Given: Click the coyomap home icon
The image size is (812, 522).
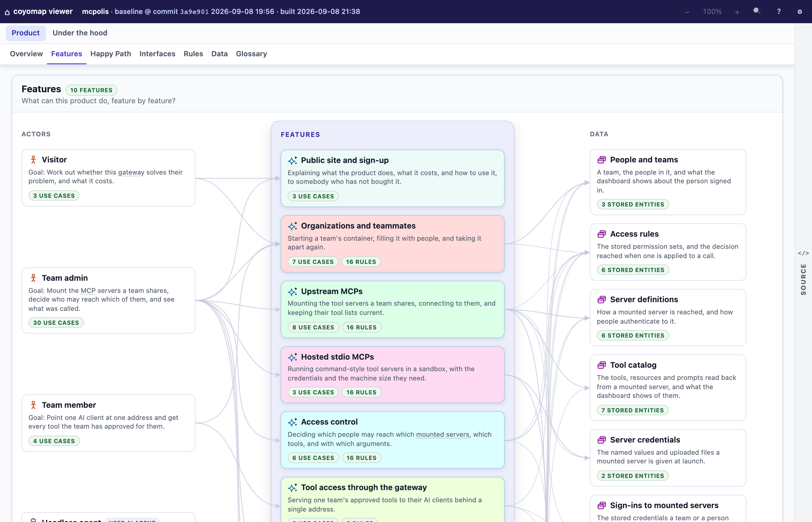Looking at the screenshot, I should (x=7, y=12).
